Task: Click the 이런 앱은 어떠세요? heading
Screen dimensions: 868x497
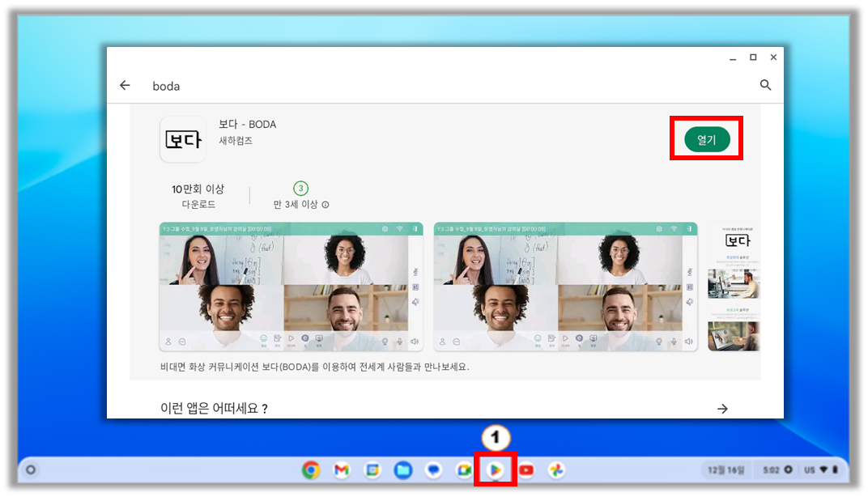Action: pyautogui.click(x=215, y=409)
